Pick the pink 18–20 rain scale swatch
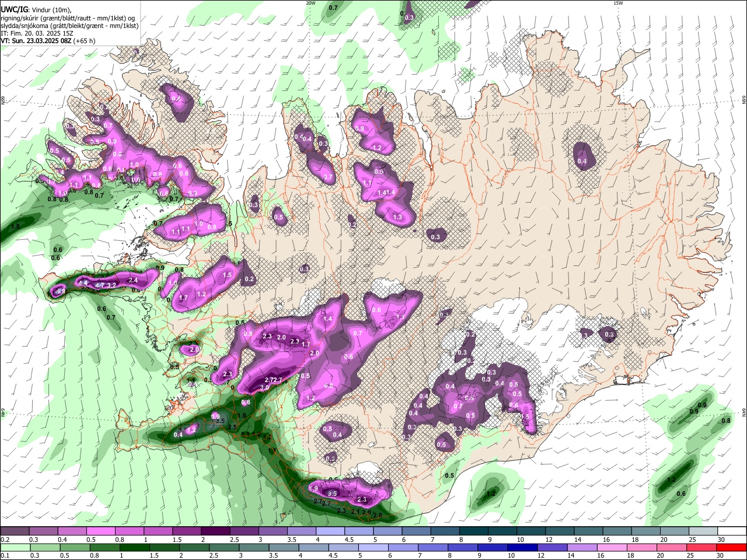The width and height of the screenshot is (747, 560). tap(641, 547)
